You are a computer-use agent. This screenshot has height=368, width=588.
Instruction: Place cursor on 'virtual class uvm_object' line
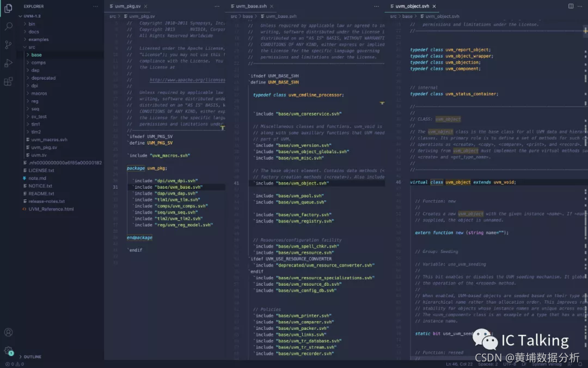coord(463,183)
